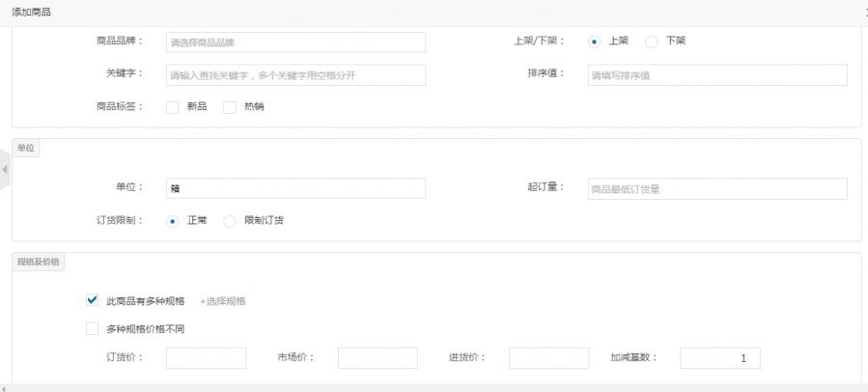Check the 热销 tag checkbox

pyautogui.click(x=230, y=107)
